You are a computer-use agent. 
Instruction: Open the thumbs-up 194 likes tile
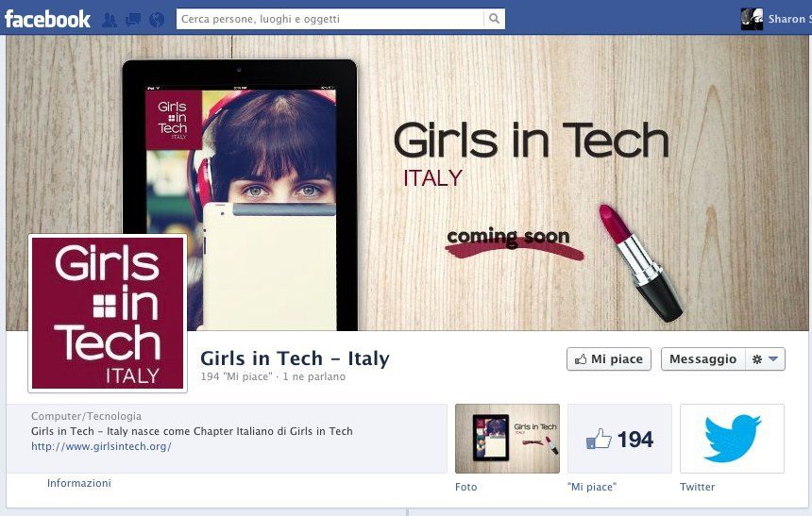tap(619, 439)
